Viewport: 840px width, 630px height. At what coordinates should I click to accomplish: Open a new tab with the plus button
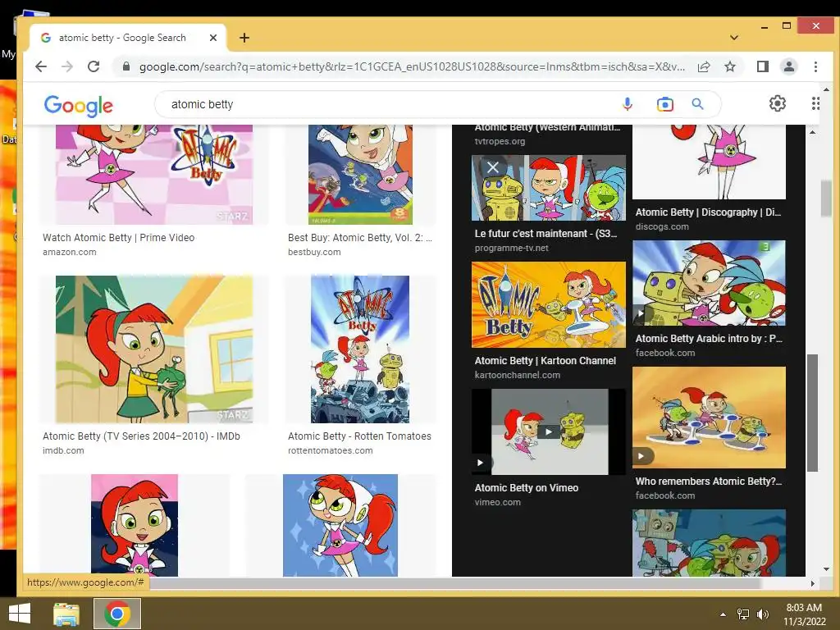click(244, 38)
